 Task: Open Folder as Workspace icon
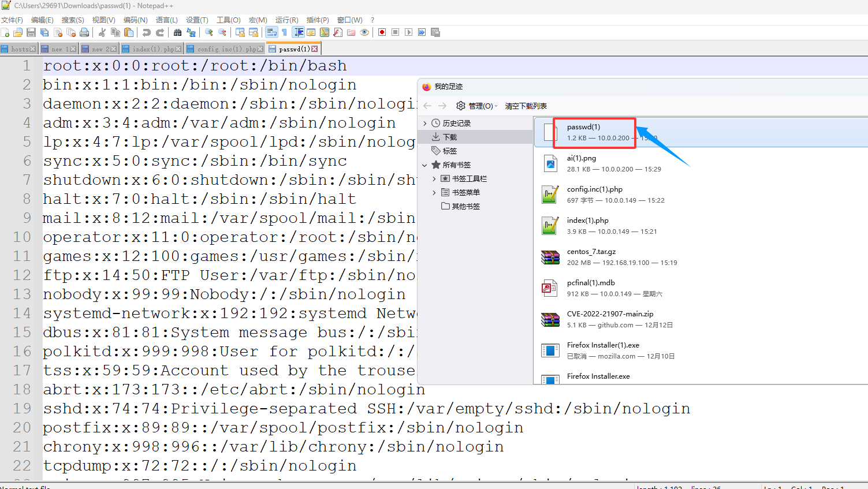(351, 32)
